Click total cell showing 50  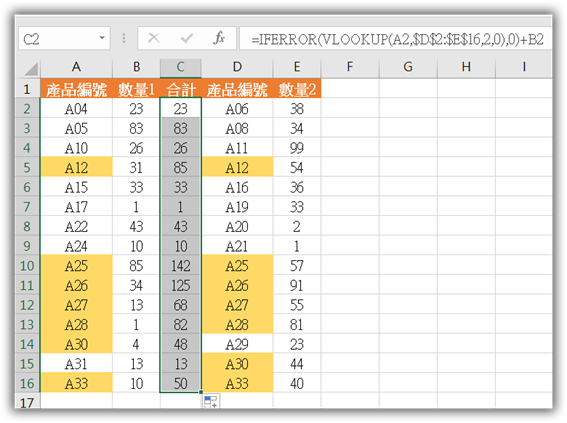[x=180, y=383]
